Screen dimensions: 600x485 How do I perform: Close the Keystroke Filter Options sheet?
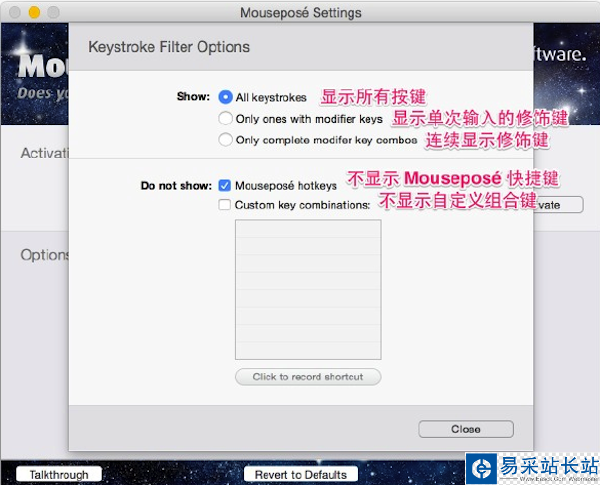point(466,429)
